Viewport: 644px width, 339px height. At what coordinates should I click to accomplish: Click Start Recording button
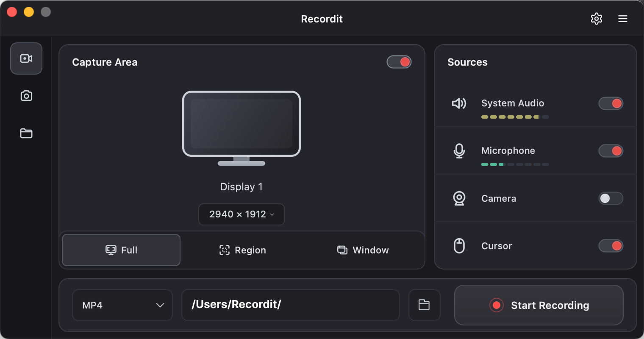(539, 305)
